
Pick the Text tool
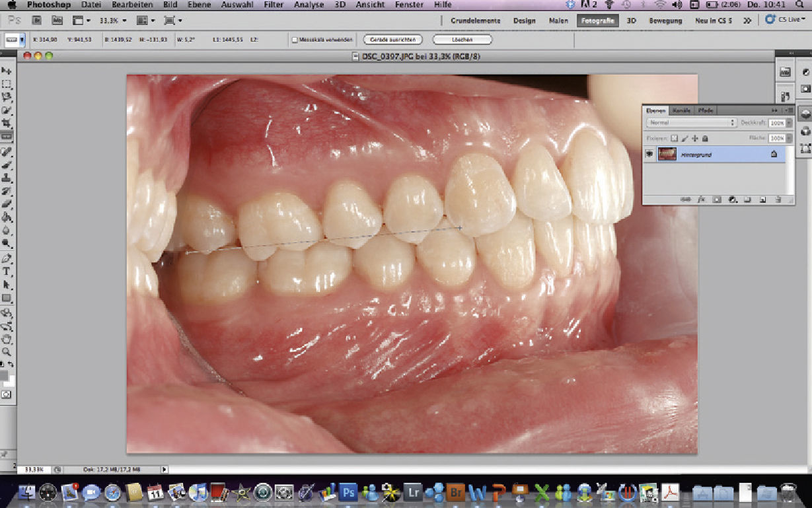pos(7,272)
